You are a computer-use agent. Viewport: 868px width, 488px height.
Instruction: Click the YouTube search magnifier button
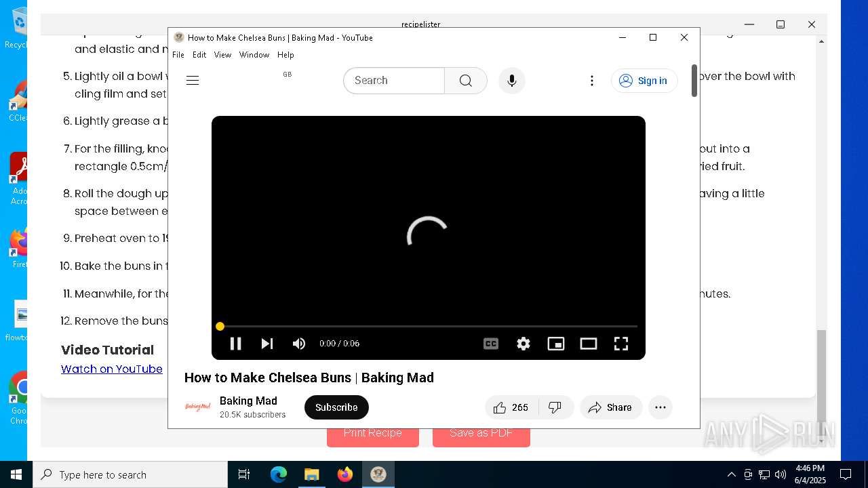(x=466, y=81)
